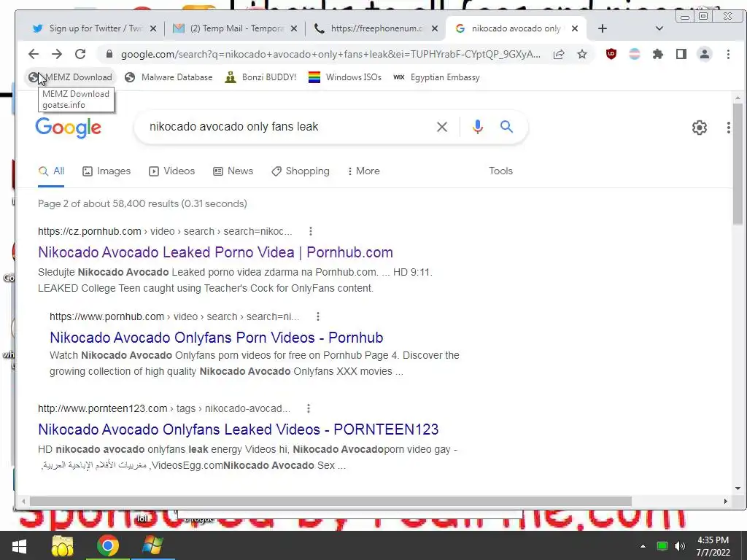
Task: Click the scroll down arrow
Action: coord(738,489)
